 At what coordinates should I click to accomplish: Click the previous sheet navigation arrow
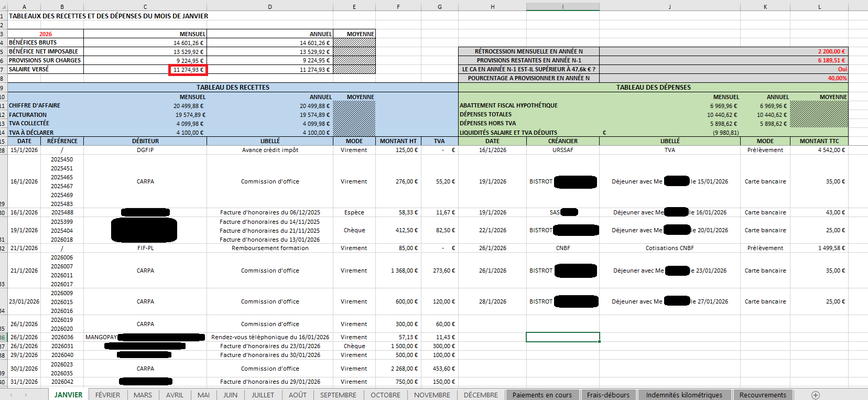pyautogui.click(x=10, y=395)
